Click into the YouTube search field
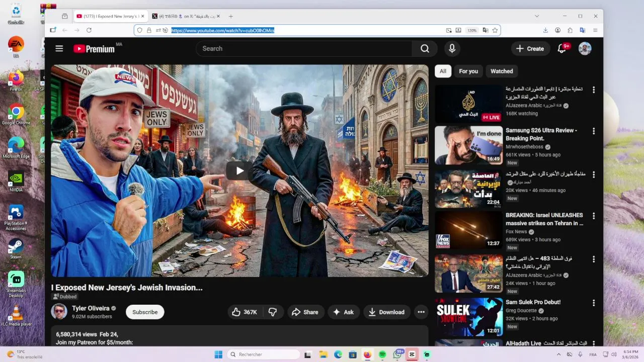Viewport: 644px width, 362px height. coord(304,49)
